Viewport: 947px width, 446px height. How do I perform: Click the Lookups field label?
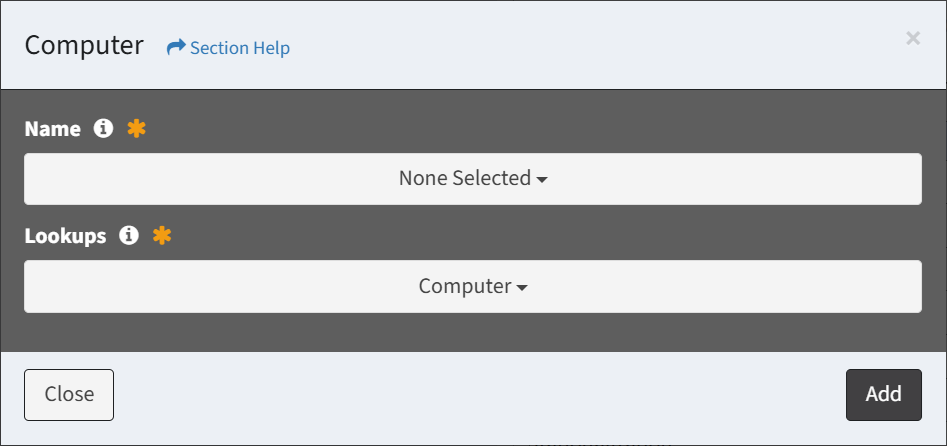[65, 236]
